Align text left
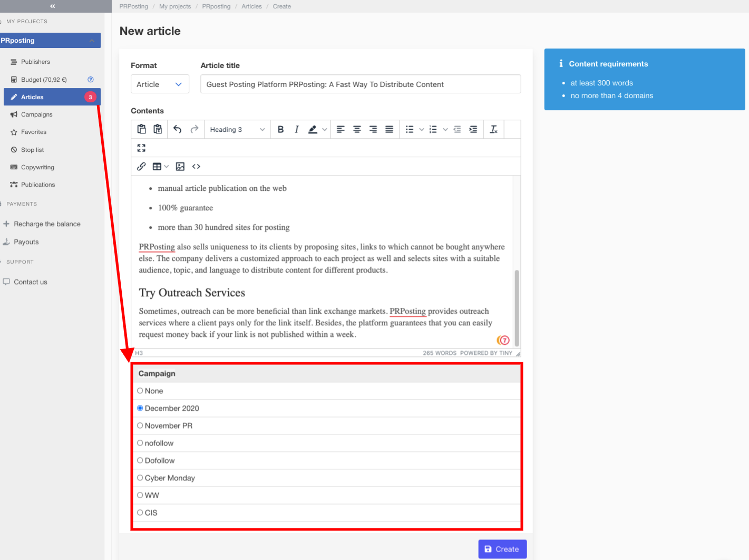749x560 pixels. point(341,129)
